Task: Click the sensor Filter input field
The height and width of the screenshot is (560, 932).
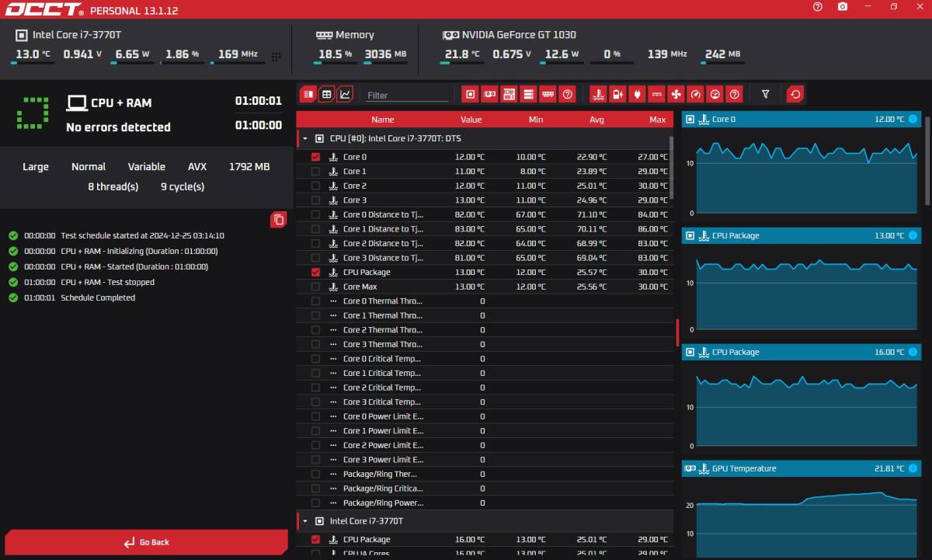Action: point(407,96)
